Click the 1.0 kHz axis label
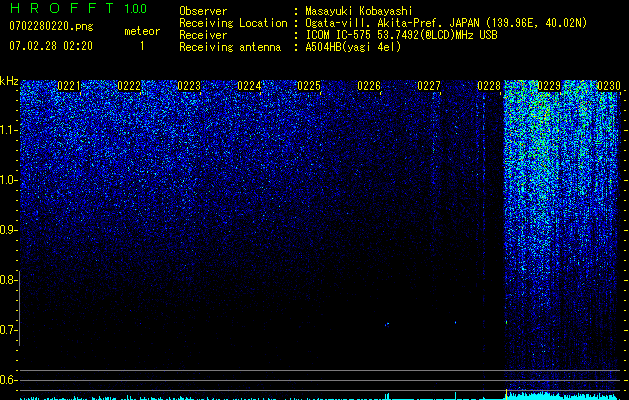This screenshot has width=629, height=400. coord(9,180)
